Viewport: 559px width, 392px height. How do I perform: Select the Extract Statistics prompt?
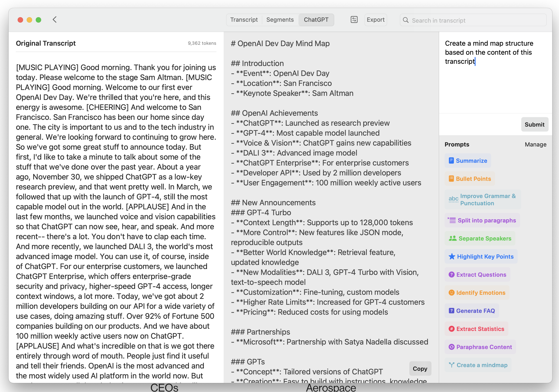pyautogui.click(x=476, y=329)
